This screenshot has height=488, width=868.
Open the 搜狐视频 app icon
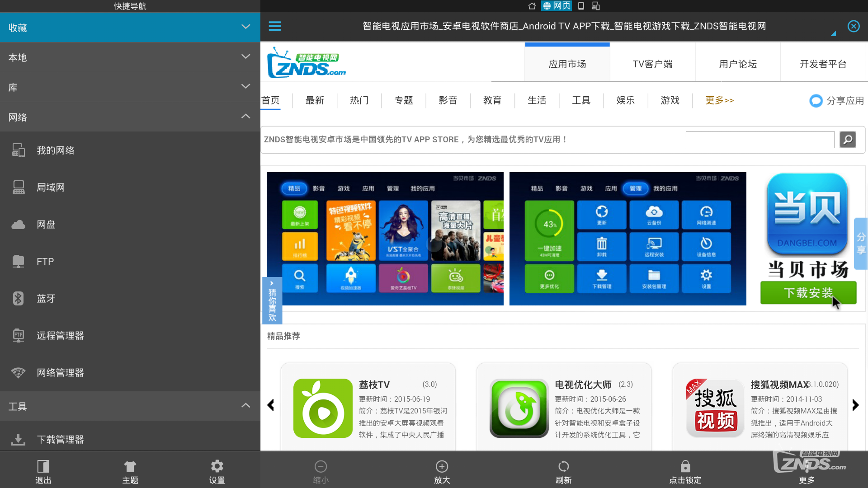pyautogui.click(x=715, y=408)
